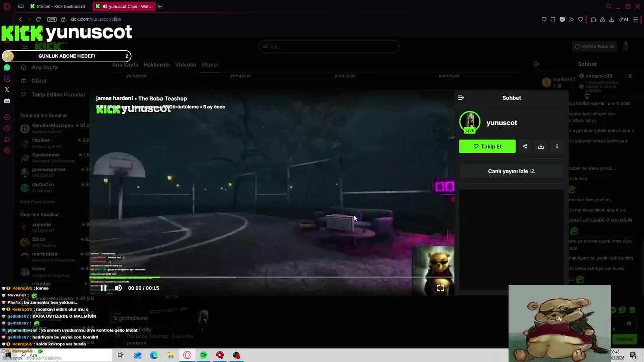
Task: Select channel tab Klipler
Action: [210, 65]
